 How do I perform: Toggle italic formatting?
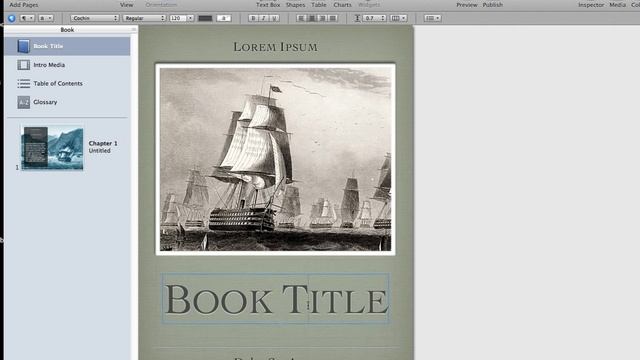coord(264,18)
